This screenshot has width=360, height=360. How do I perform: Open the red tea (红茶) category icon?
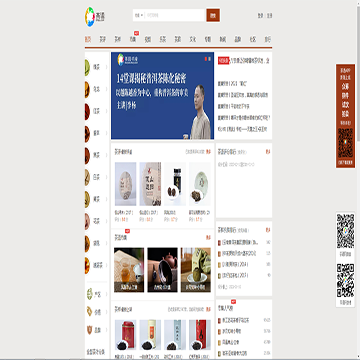(x=87, y=111)
